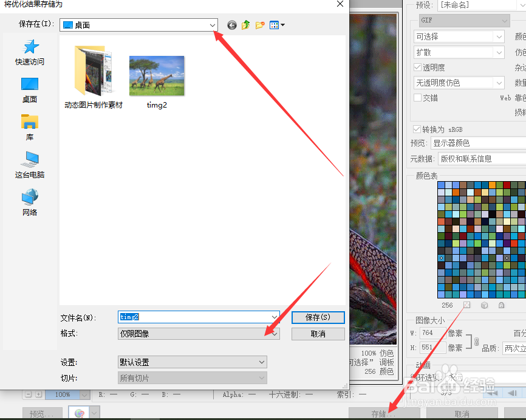Open the 无透明度仿色 dropdown
This screenshot has height=420, width=526.
pyautogui.click(x=459, y=83)
